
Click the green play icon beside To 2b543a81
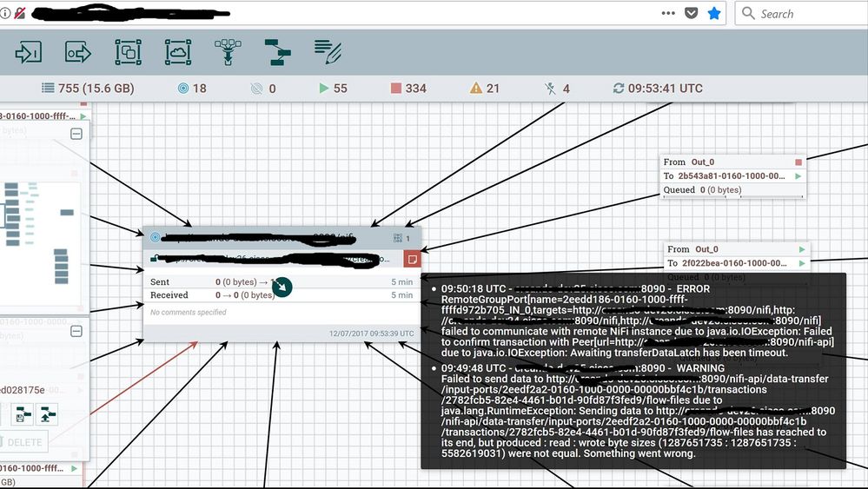click(798, 176)
